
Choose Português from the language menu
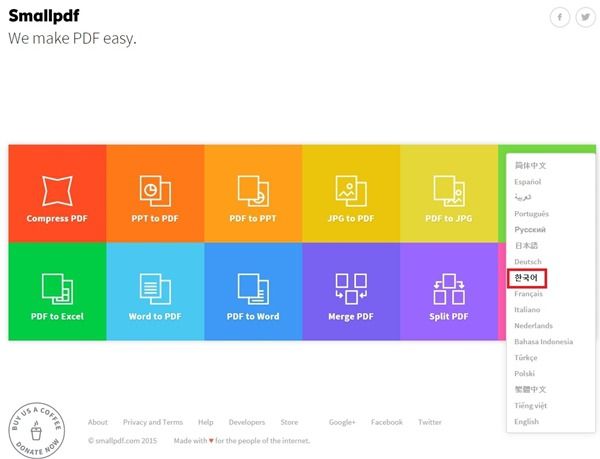pyautogui.click(x=531, y=213)
